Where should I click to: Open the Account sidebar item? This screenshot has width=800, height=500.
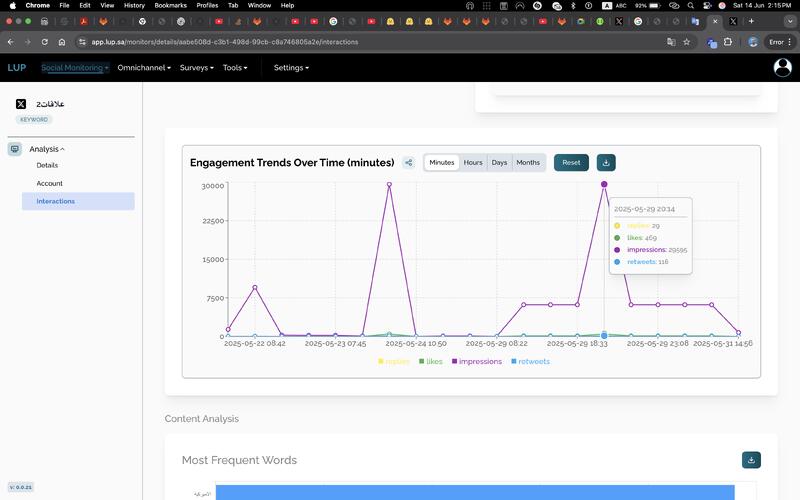49,183
